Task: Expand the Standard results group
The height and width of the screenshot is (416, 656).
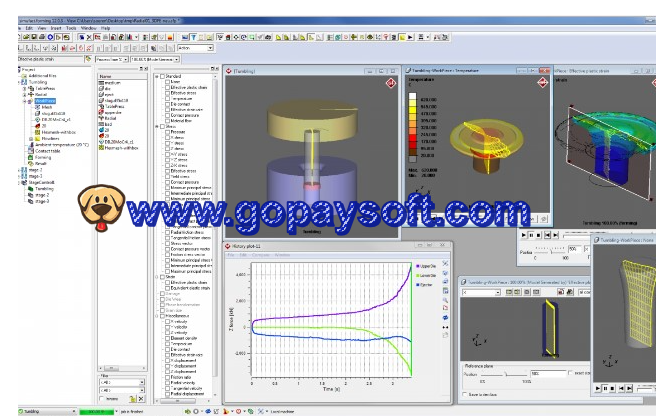Action: [x=157, y=77]
